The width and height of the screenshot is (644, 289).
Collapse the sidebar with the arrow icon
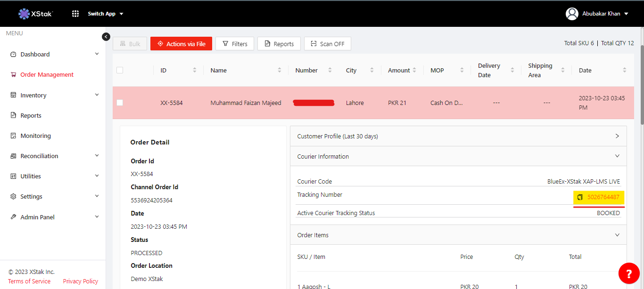(106, 37)
